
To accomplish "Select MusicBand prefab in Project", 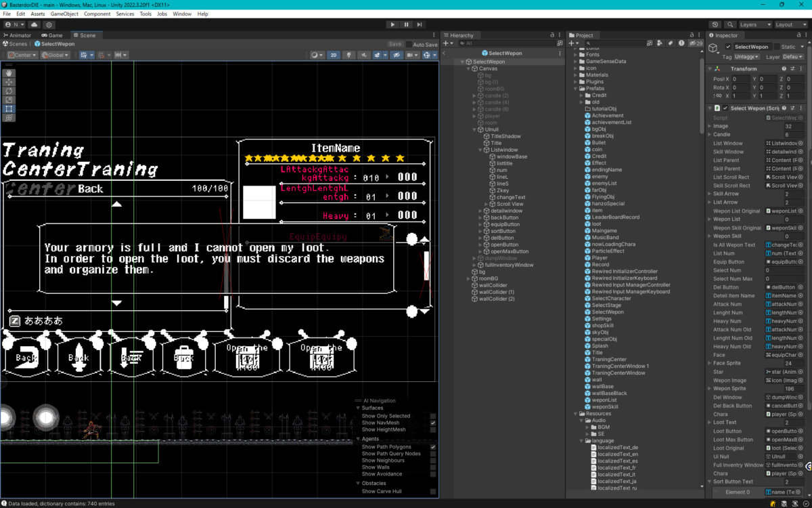I will coord(605,238).
